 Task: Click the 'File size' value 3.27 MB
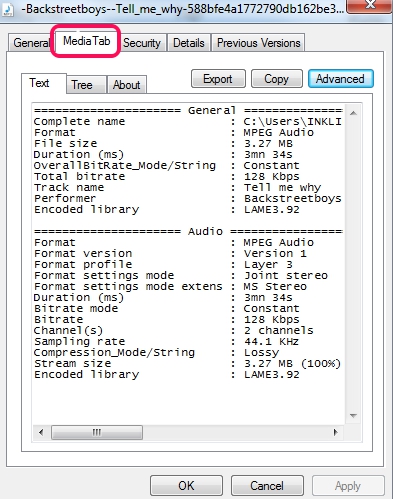[268, 143]
